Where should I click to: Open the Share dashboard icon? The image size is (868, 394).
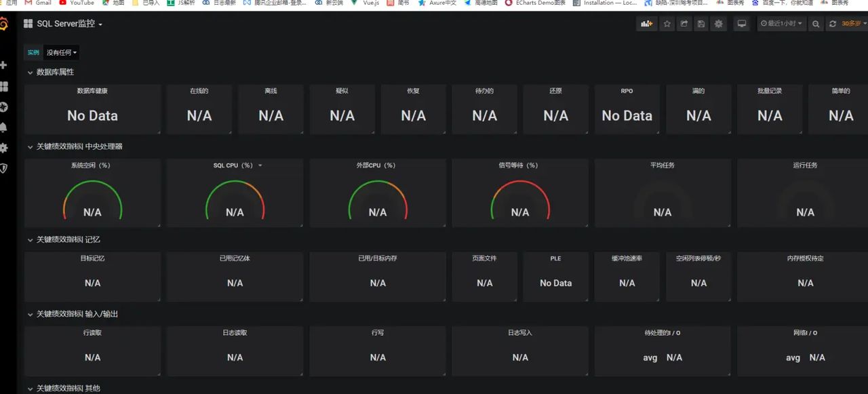(x=684, y=23)
